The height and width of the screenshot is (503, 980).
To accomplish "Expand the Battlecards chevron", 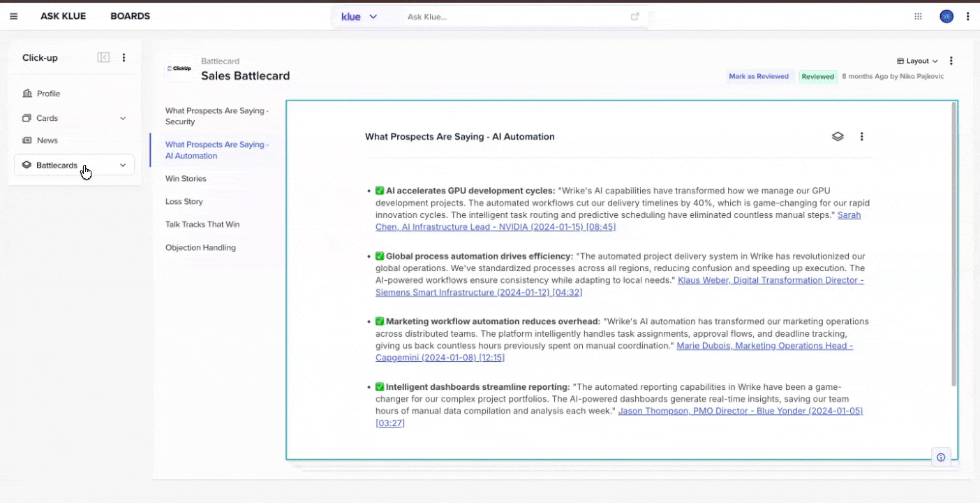I will (x=123, y=165).
